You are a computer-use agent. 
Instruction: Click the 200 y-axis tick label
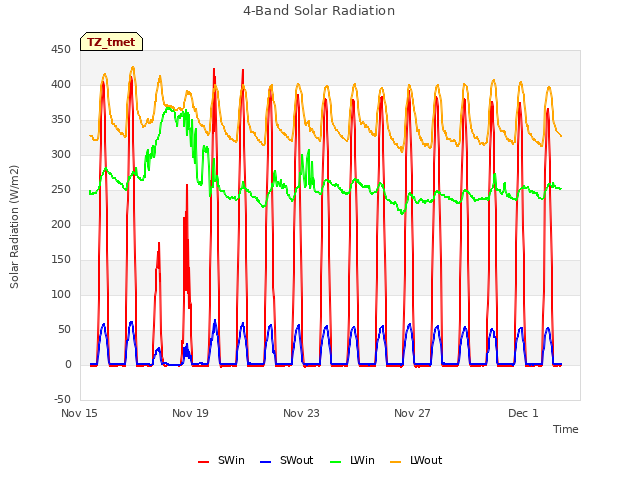pos(61,225)
